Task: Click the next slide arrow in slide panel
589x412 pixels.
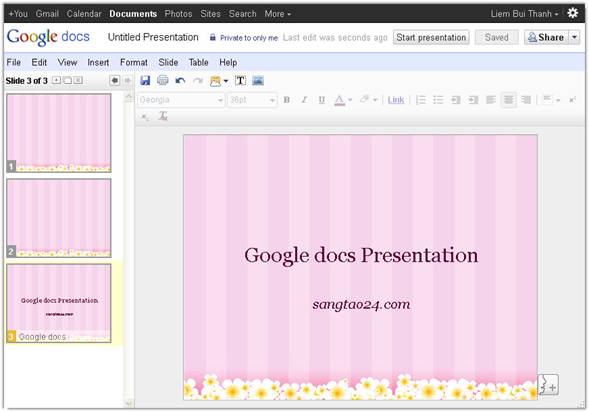Action: [127, 80]
